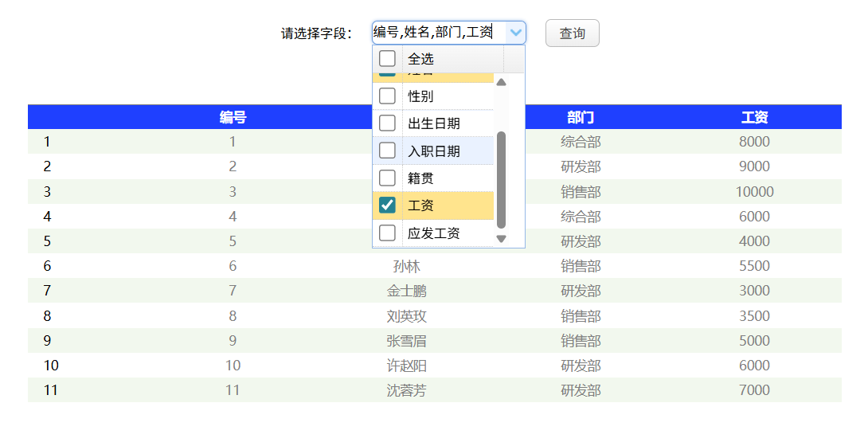Click 综合部 in row 4

pyautogui.click(x=581, y=217)
